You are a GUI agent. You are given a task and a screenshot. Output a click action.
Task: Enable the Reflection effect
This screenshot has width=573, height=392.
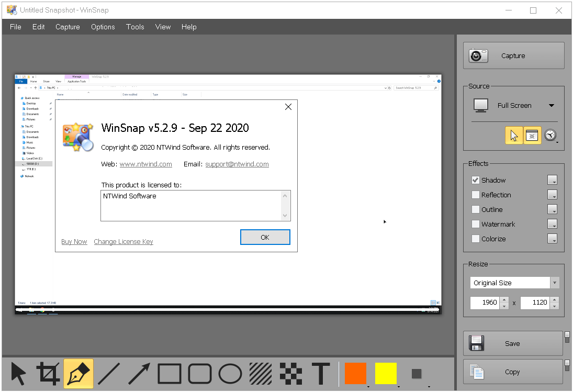[476, 195]
